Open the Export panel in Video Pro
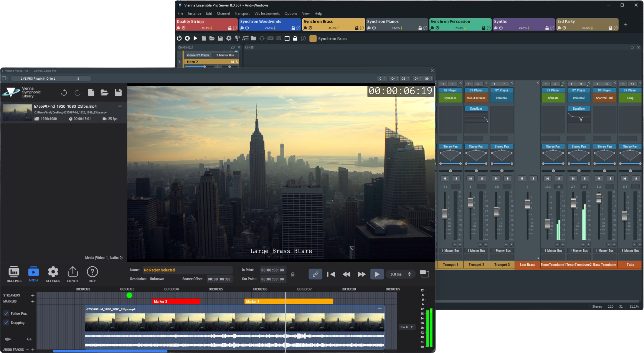 tap(73, 274)
